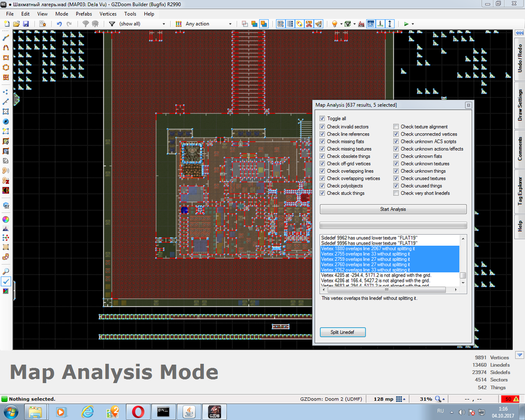Toggle Check overlapping vertices checkbox
The width and height of the screenshot is (525, 420).
[x=322, y=178]
